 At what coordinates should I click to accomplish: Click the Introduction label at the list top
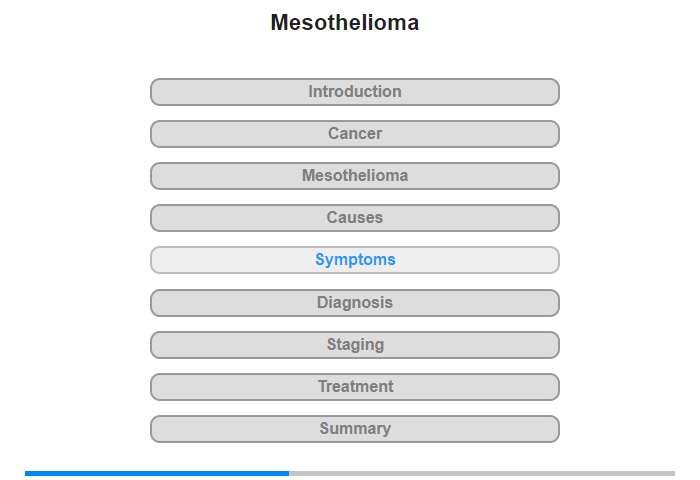pos(354,92)
